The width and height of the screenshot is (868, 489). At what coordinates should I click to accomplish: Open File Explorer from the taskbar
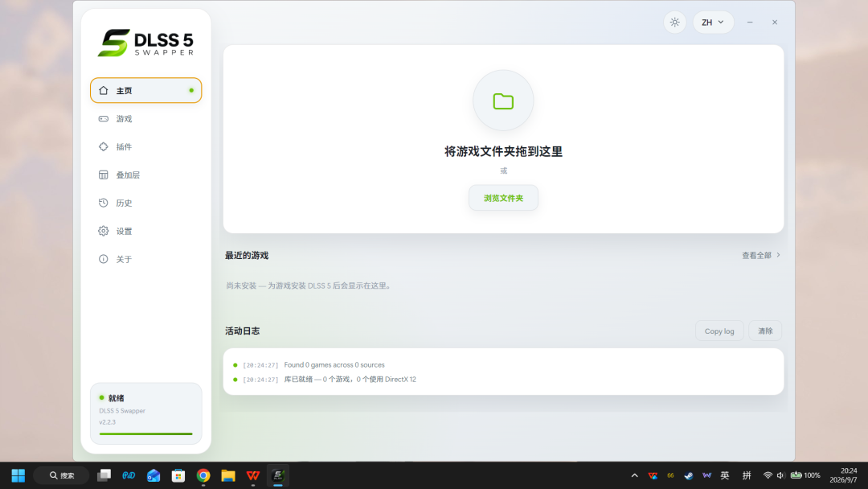[228, 475]
